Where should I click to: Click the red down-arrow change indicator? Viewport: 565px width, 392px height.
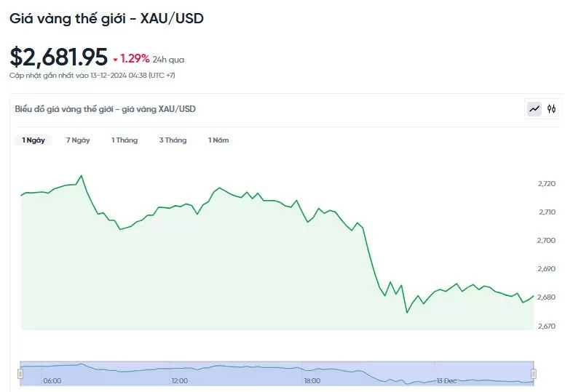coord(115,60)
